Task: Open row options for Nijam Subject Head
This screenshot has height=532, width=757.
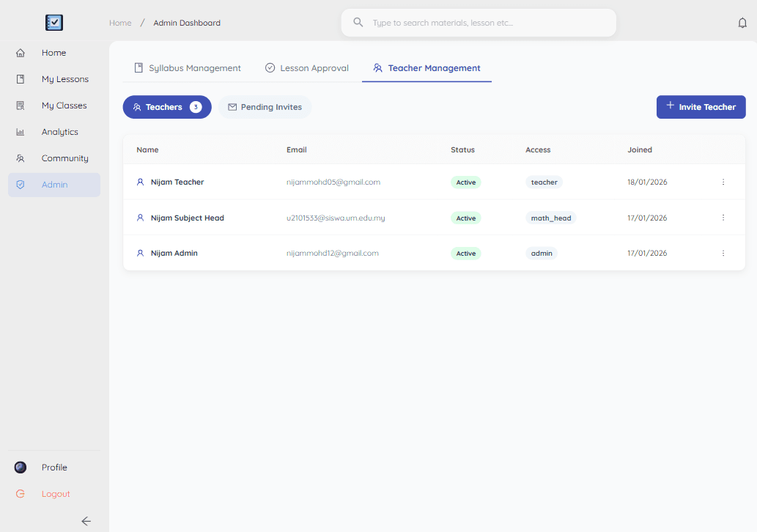Action: (723, 218)
